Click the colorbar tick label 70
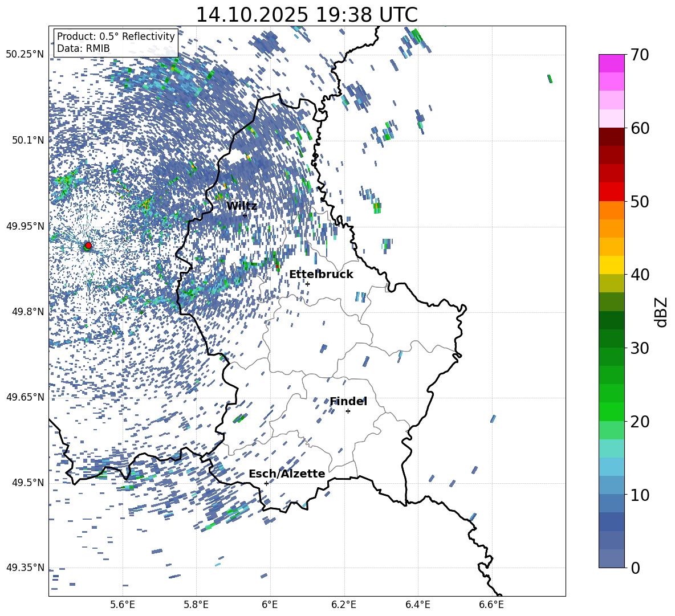 click(639, 55)
